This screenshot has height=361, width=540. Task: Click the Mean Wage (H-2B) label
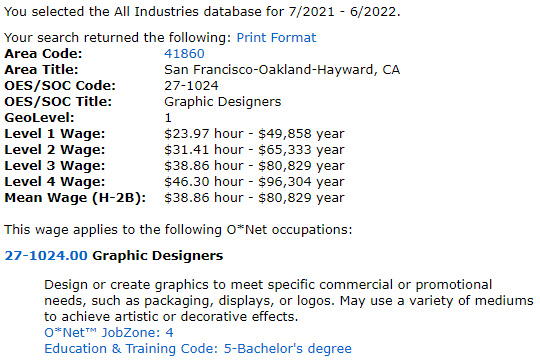75,198
